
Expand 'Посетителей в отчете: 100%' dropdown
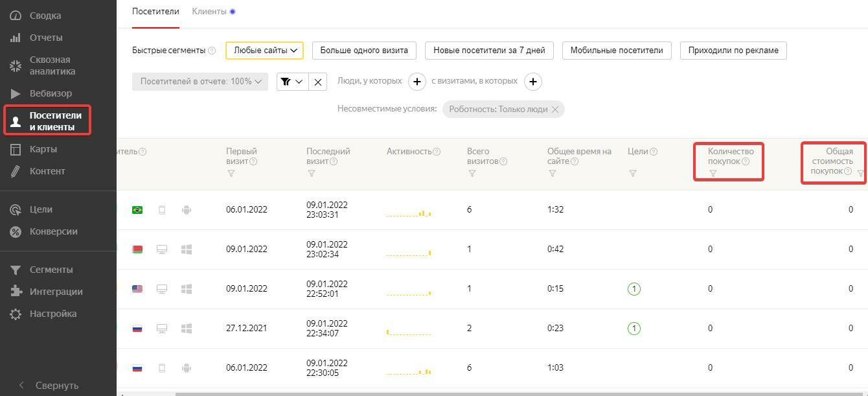point(200,82)
